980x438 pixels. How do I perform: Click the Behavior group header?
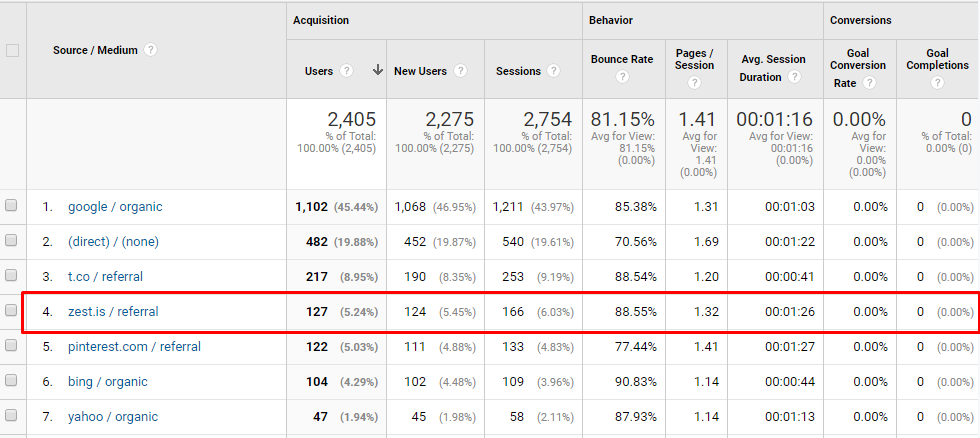(611, 20)
